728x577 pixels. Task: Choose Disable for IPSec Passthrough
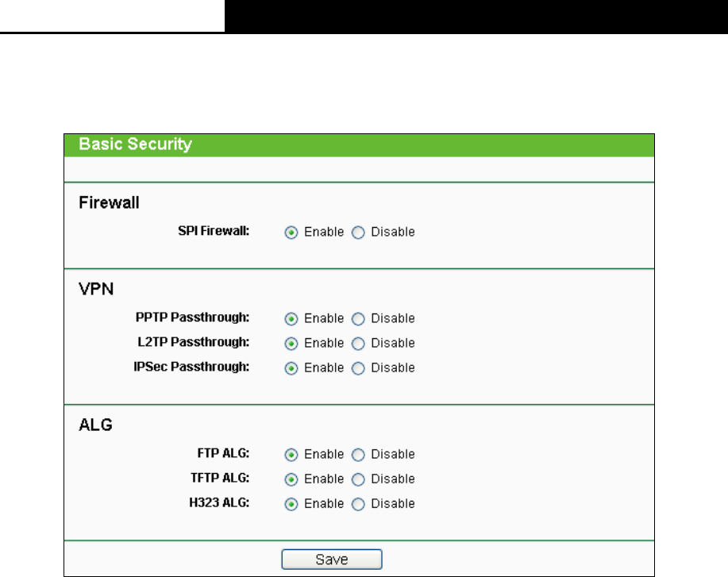coord(358,368)
